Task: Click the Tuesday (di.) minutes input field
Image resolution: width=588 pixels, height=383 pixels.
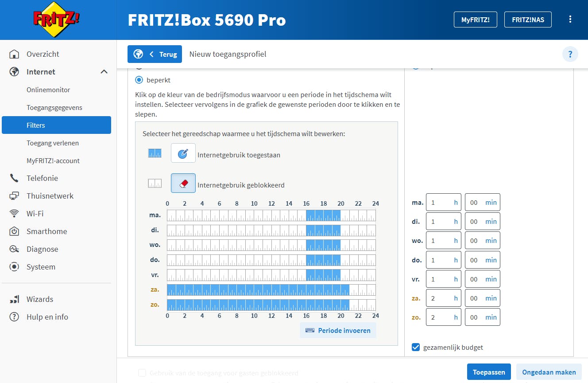Action: 483,222
